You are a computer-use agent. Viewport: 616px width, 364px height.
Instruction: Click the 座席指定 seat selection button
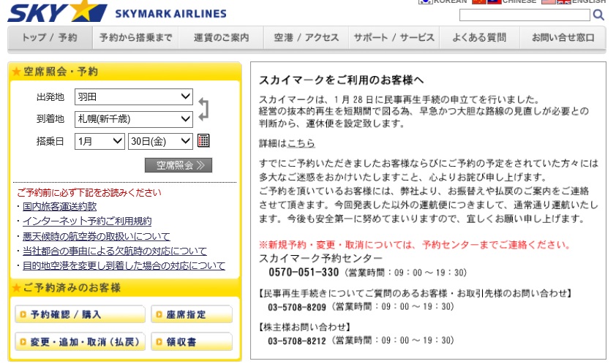192,315
